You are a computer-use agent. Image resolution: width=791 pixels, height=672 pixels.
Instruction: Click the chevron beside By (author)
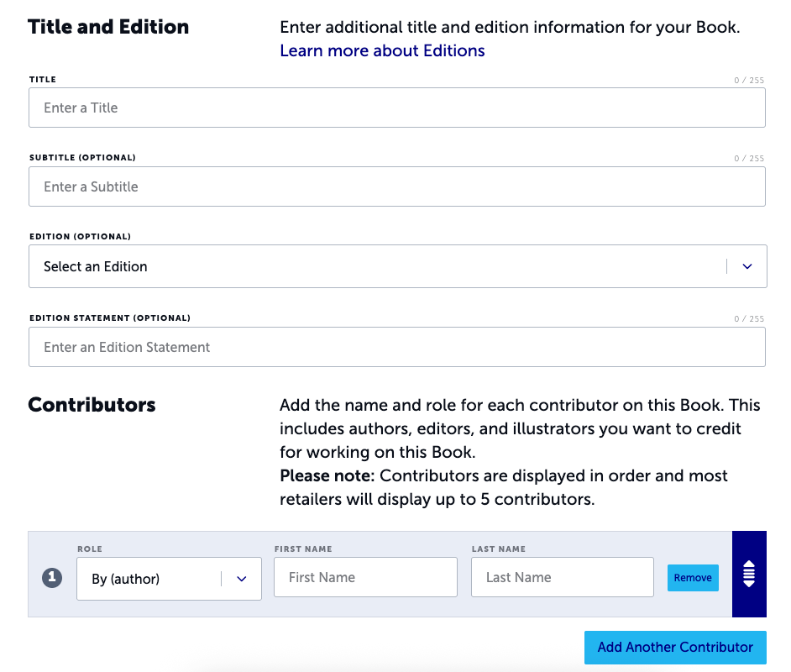(243, 579)
